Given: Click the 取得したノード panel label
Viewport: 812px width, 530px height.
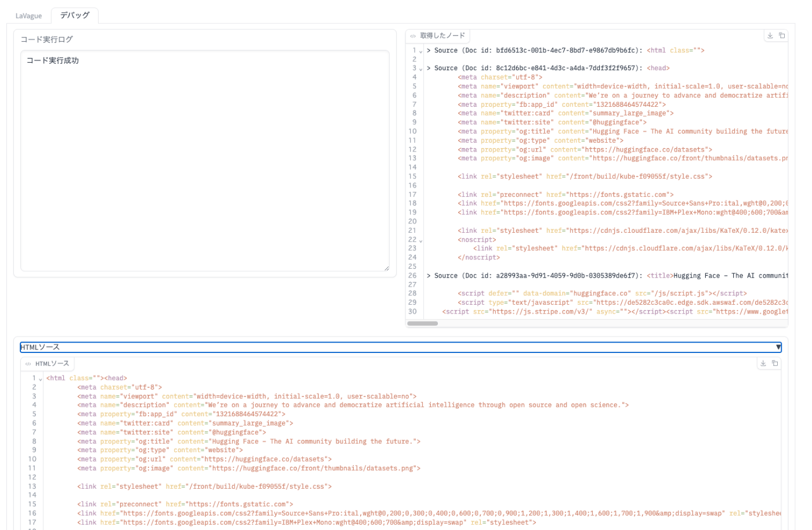Looking at the screenshot, I should click(443, 36).
